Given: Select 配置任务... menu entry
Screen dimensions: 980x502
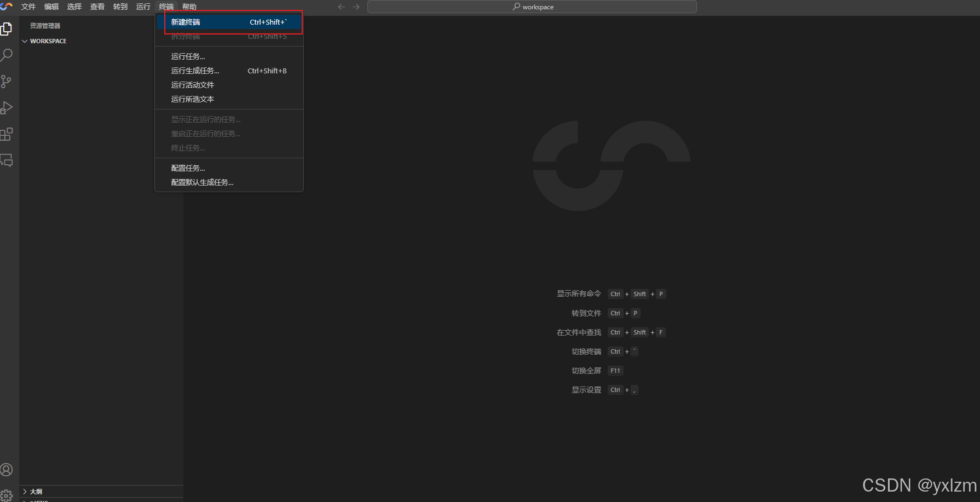Looking at the screenshot, I should (x=229, y=168).
